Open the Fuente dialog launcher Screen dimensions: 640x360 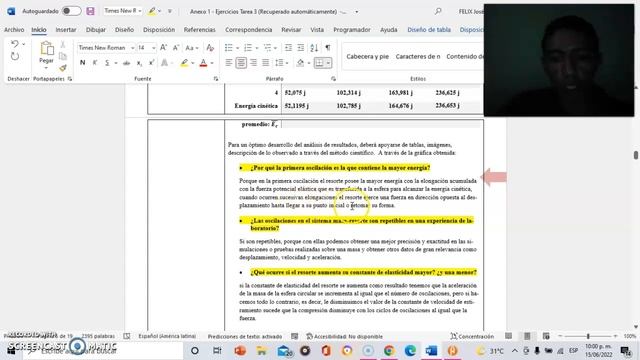point(216,79)
